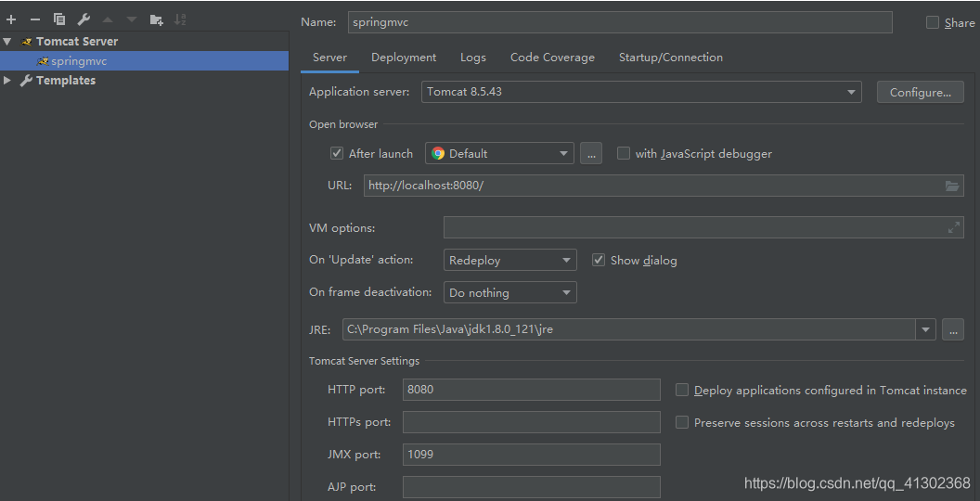Uncheck the After launch checkbox

tap(336, 153)
